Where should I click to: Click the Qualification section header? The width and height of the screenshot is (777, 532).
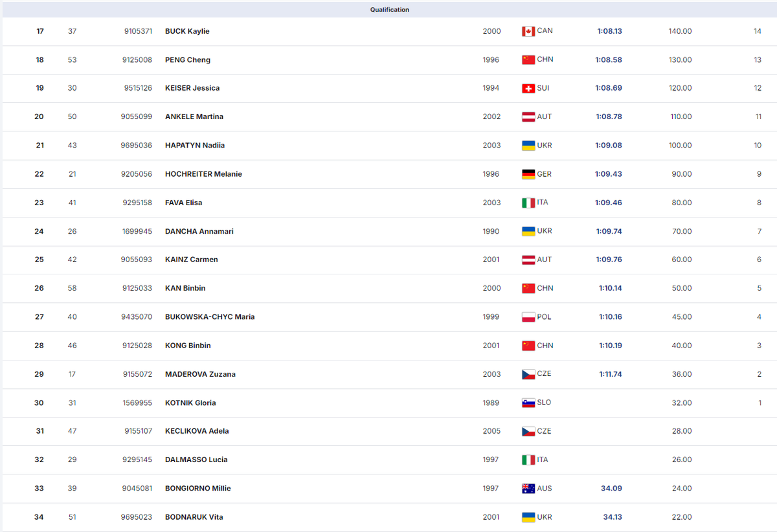pyautogui.click(x=389, y=10)
